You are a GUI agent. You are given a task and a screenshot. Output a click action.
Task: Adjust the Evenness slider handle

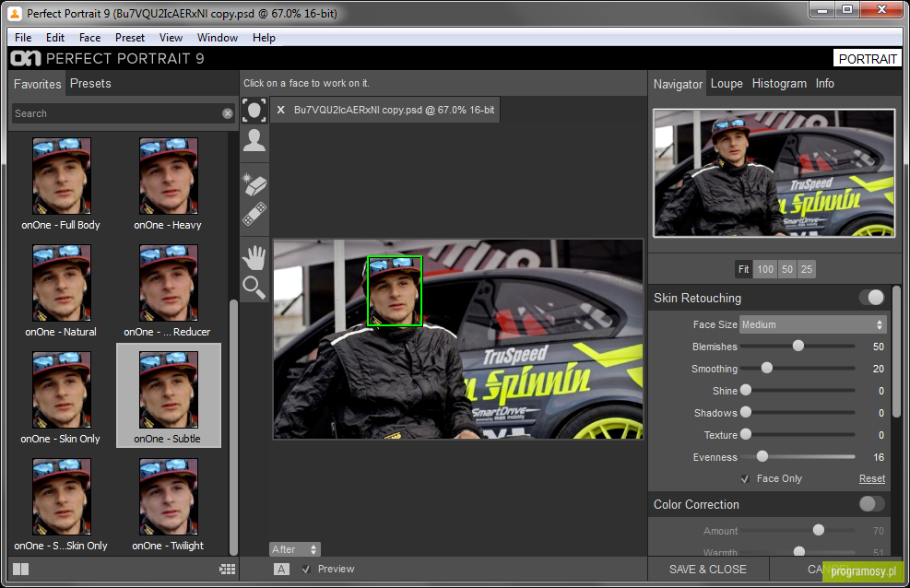(762, 456)
